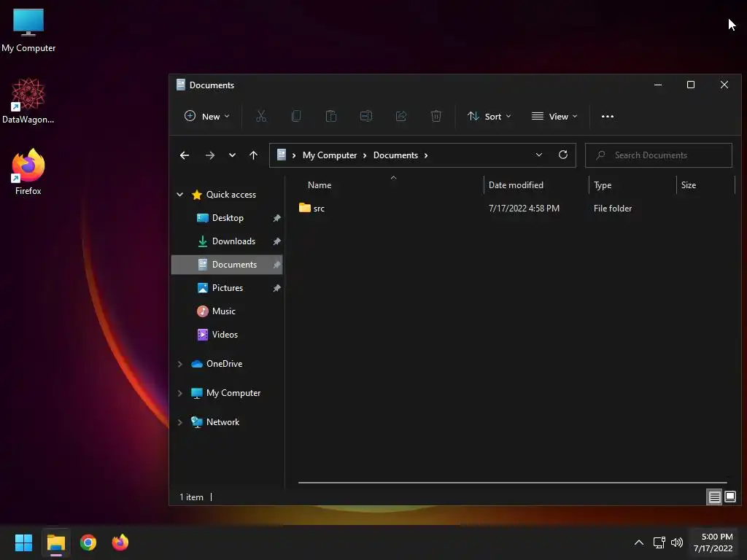747x560 pixels.
Task: Select Pictures in Quick access
Action: click(x=227, y=288)
